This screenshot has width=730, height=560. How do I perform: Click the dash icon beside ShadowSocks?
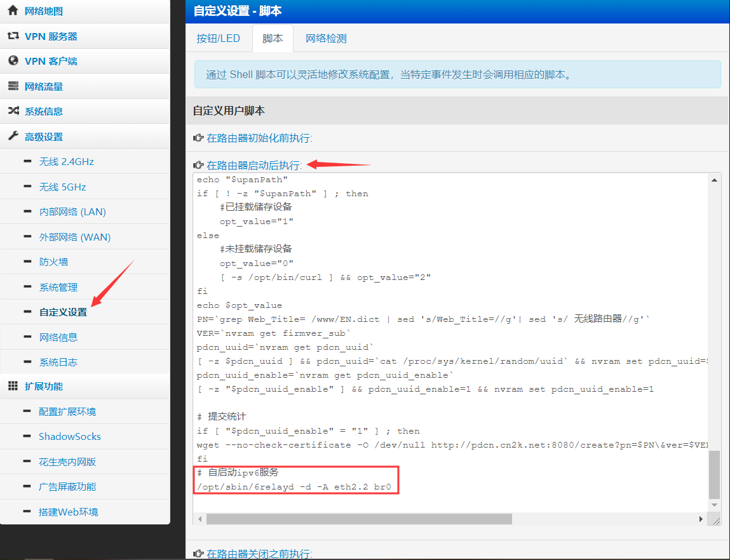coord(27,436)
